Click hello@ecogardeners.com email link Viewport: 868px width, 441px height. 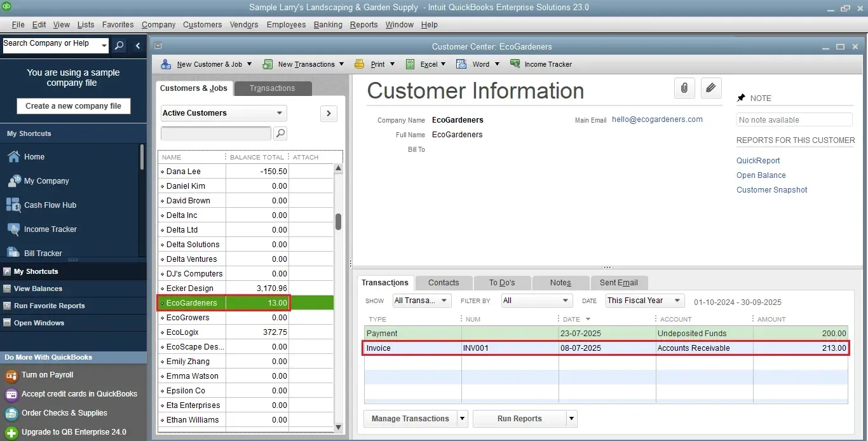(657, 119)
